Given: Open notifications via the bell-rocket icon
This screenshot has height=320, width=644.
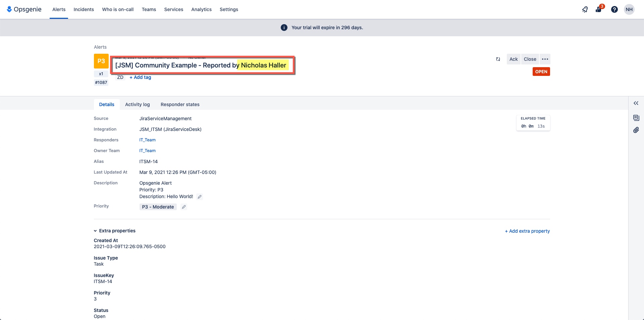Looking at the screenshot, I should pos(585,9).
